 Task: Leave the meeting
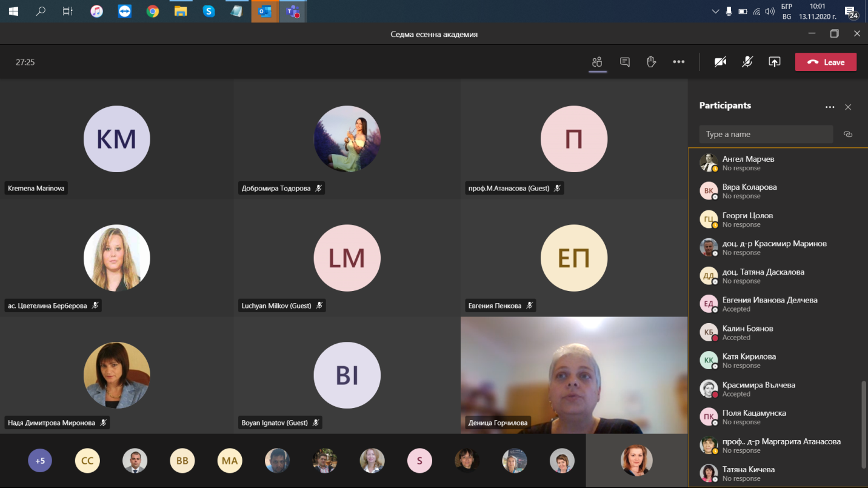pyautogui.click(x=826, y=62)
